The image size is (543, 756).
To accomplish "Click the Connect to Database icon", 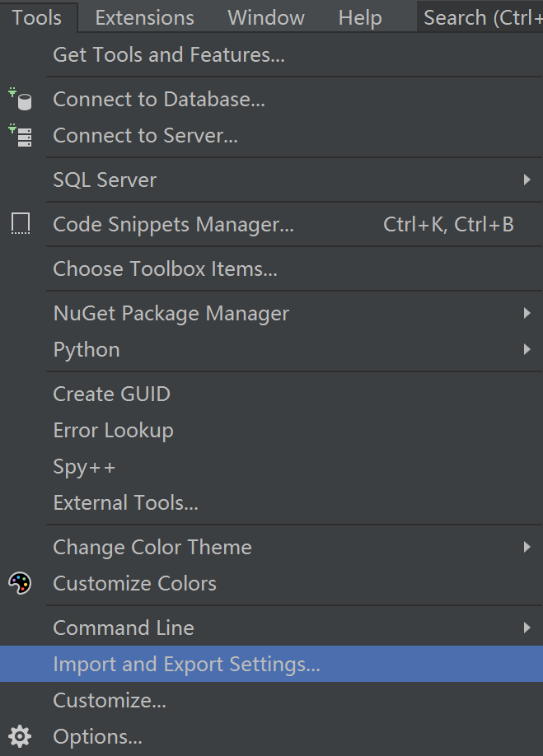I will click(21, 99).
